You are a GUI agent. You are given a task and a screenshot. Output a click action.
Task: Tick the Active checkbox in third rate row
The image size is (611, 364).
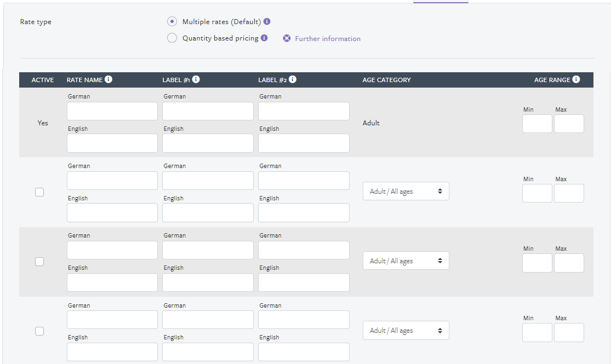(x=39, y=262)
